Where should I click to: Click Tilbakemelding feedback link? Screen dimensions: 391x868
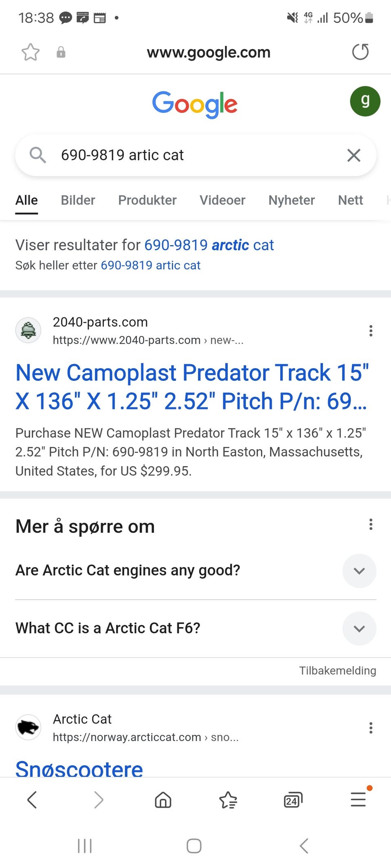(x=338, y=671)
